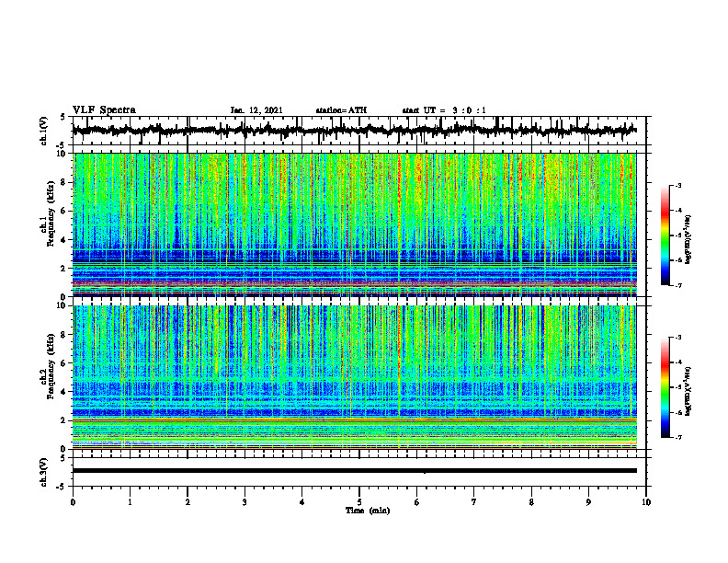Click the ch.2 spectrogram panel
The image size is (728, 563).
(354, 377)
